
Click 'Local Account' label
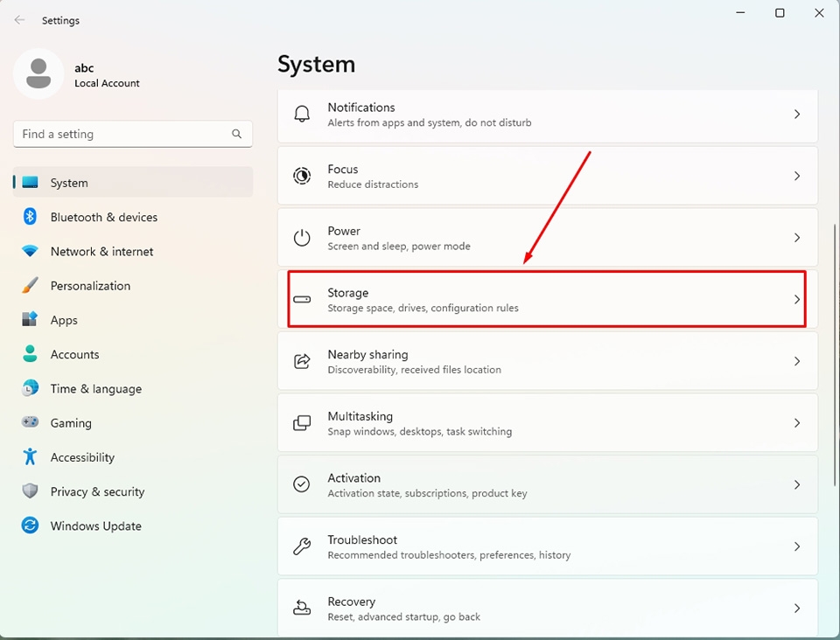click(107, 83)
